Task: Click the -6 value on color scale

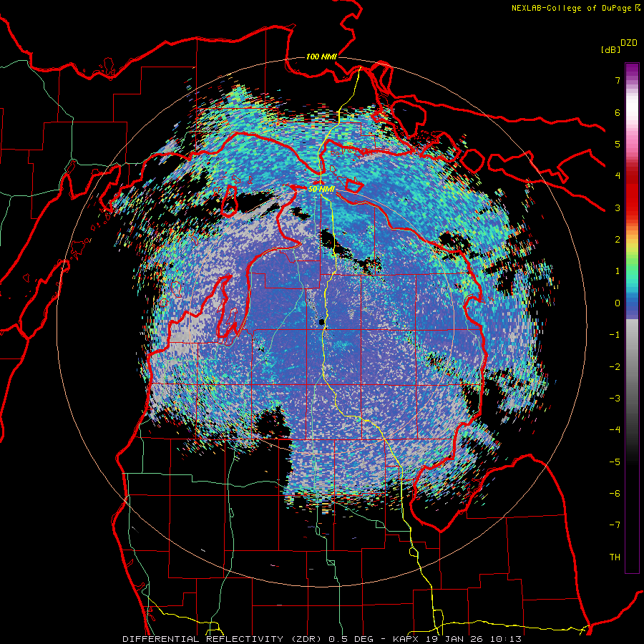Action: point(615,494)
